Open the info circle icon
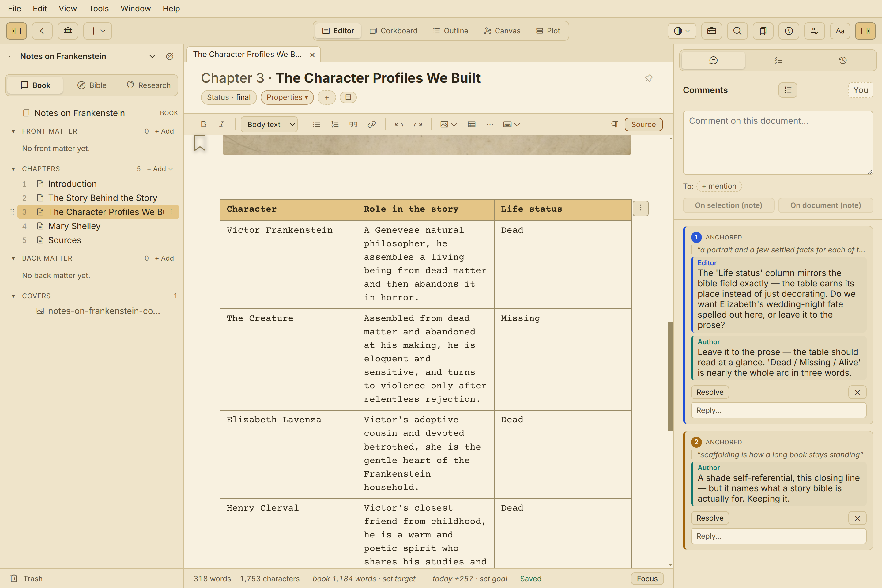The height and width of the screenshot is (588, 882). pos(789,31)
